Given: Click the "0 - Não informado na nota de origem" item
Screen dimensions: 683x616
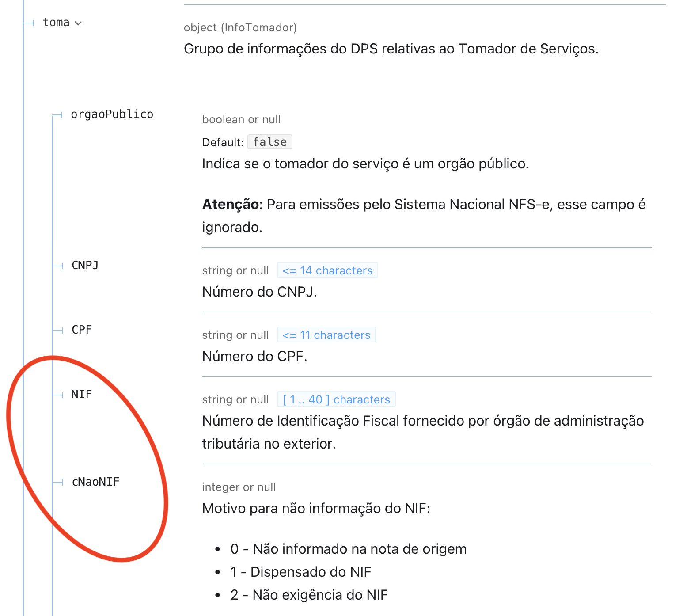Looking at the screenshot, I should (348, 549).
